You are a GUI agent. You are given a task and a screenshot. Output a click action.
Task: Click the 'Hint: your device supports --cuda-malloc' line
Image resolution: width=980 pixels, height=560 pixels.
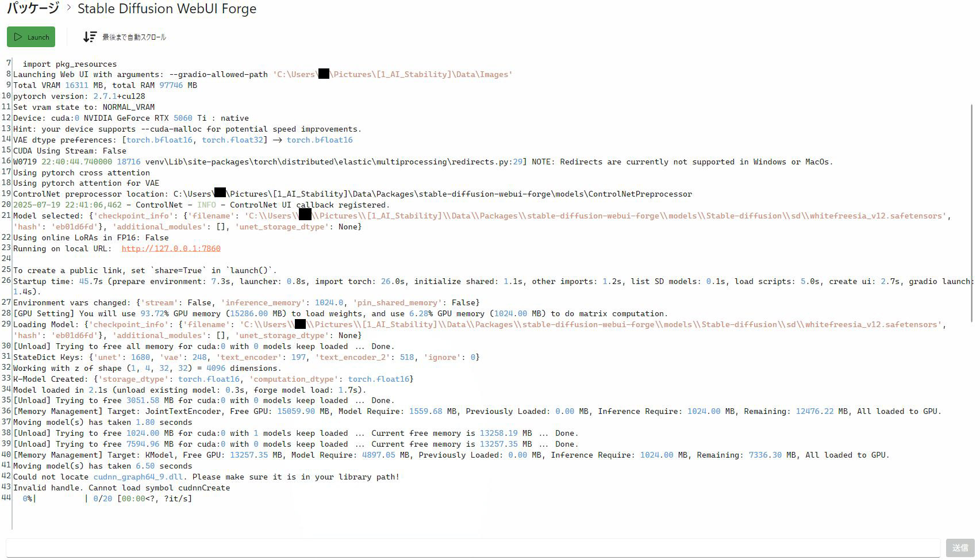187,129
